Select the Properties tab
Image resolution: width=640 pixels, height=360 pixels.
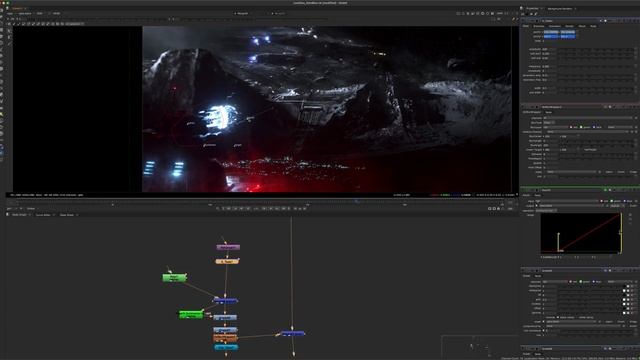[532, 8]
